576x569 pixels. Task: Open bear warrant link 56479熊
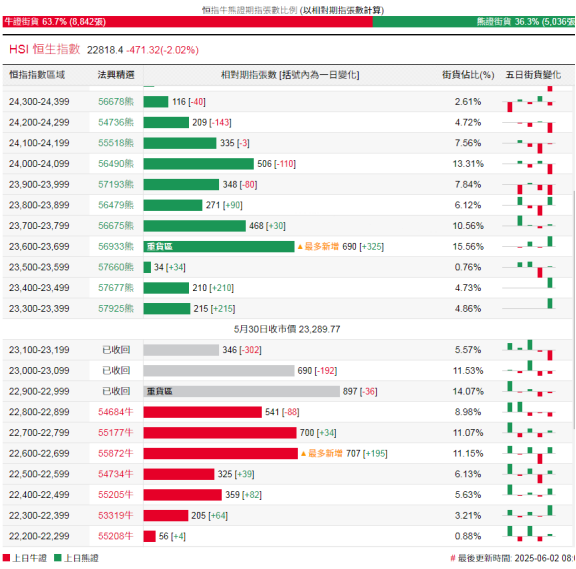point(116,205)
